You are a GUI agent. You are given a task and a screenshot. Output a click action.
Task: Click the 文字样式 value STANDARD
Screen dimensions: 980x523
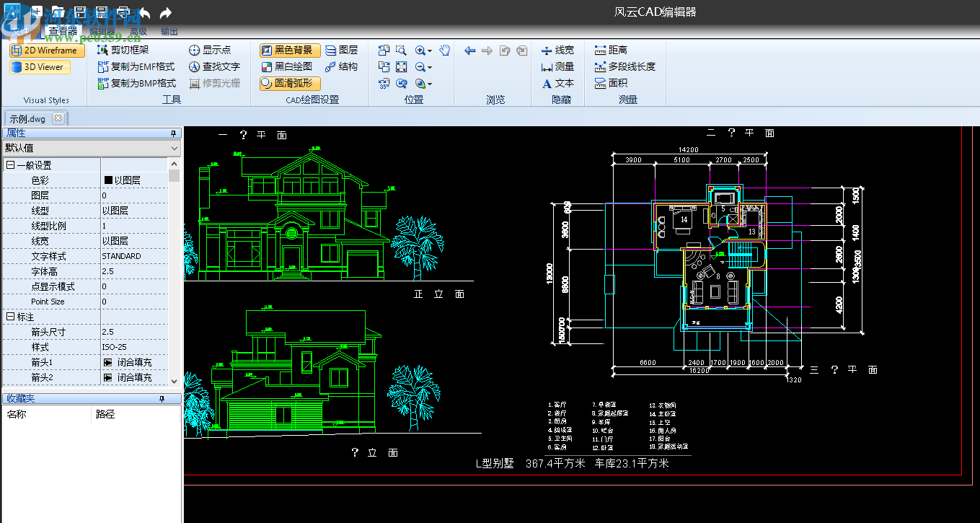(x=134, y=256)
